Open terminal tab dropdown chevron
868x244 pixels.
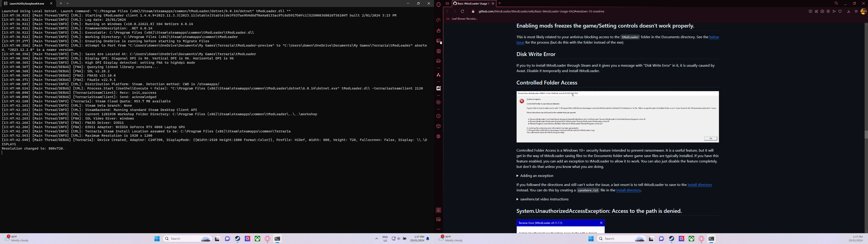pyautogui.click(x=68, y=3)
